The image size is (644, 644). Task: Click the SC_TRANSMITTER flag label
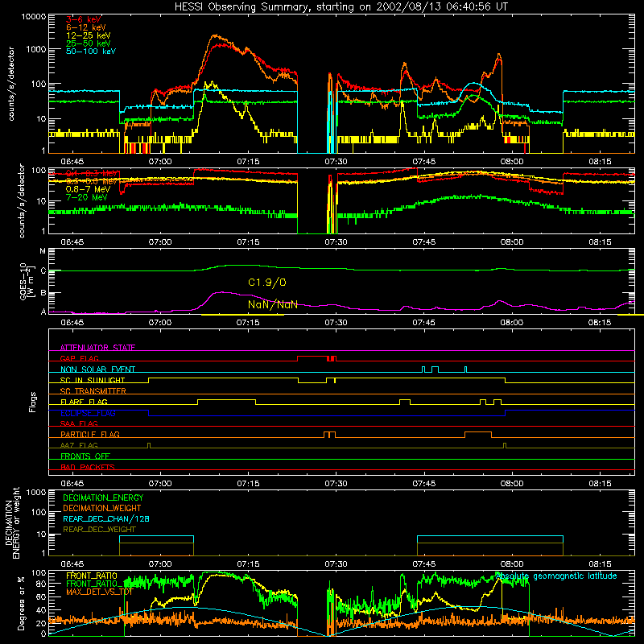pos(93,390)
